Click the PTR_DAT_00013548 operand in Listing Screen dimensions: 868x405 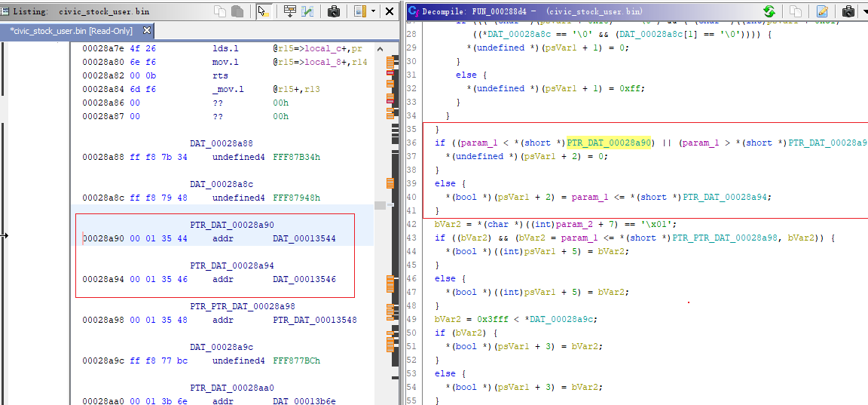(x=314, y=321)
